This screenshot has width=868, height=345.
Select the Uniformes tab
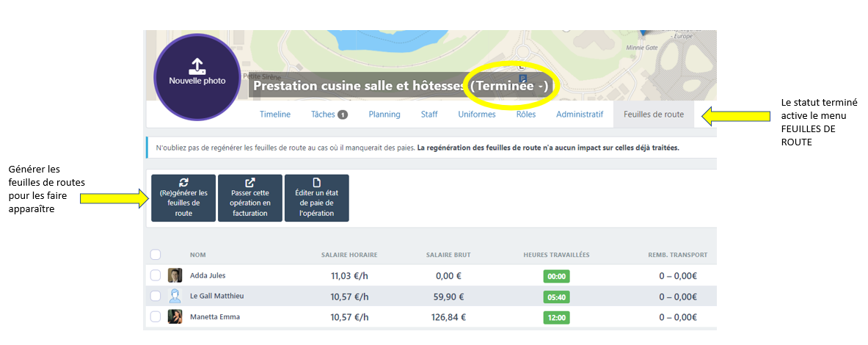(477, 115)
